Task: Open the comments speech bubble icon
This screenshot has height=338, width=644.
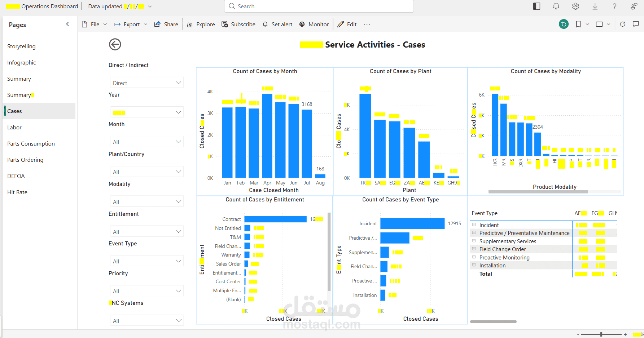Action: 636,24
